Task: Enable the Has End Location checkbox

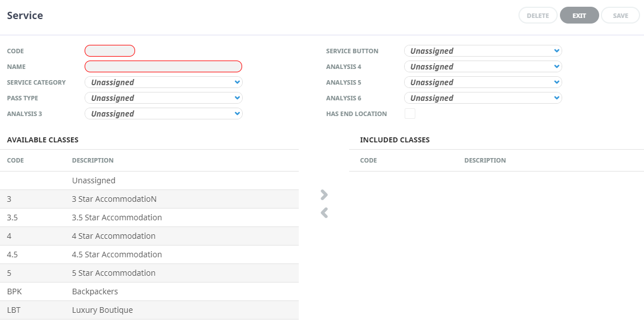Action: pos(410,113)
